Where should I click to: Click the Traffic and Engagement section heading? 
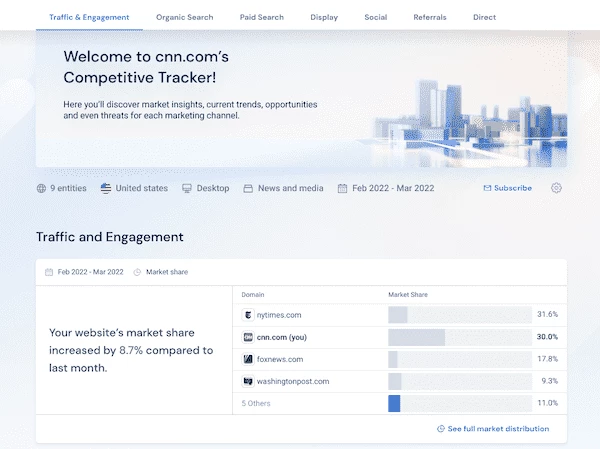110,237
